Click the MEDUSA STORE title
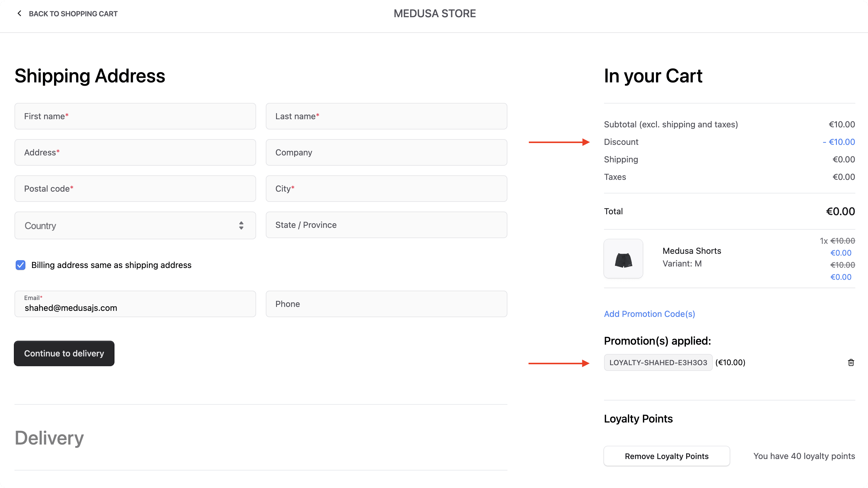This screenshot has height=488, width=868. click(x=434, y=14)
